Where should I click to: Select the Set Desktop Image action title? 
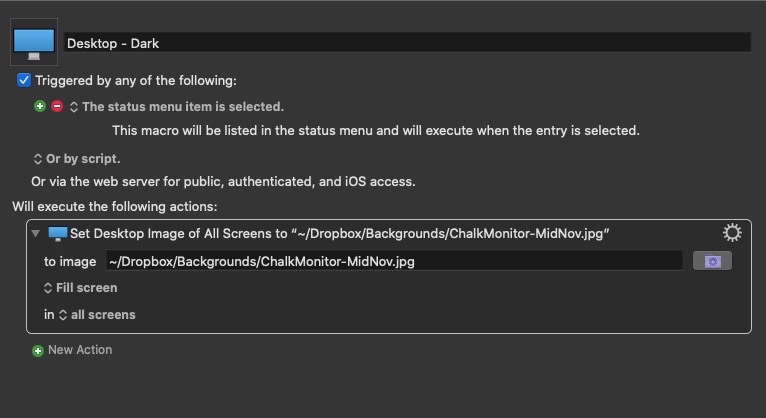pos(340,233)
